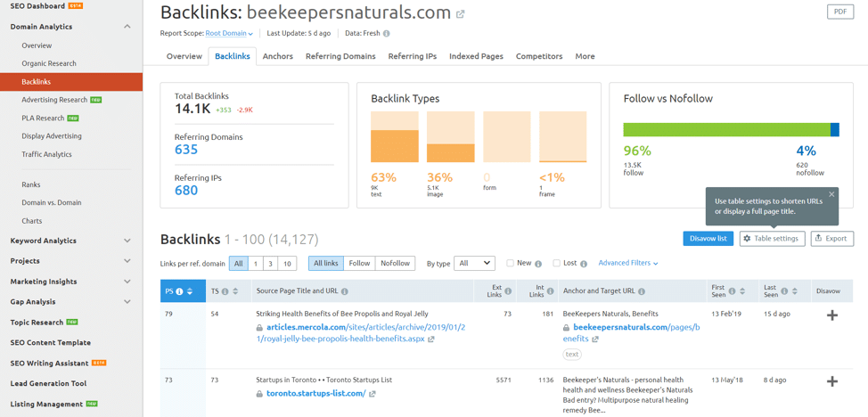Switch to Indexed Pages tab
Viewport: 868px width, 417px height.
(x=476, y=56)
